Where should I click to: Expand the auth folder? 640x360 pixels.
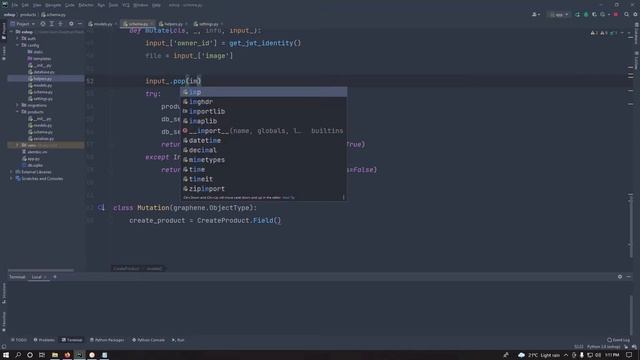[x=18, y=38]
